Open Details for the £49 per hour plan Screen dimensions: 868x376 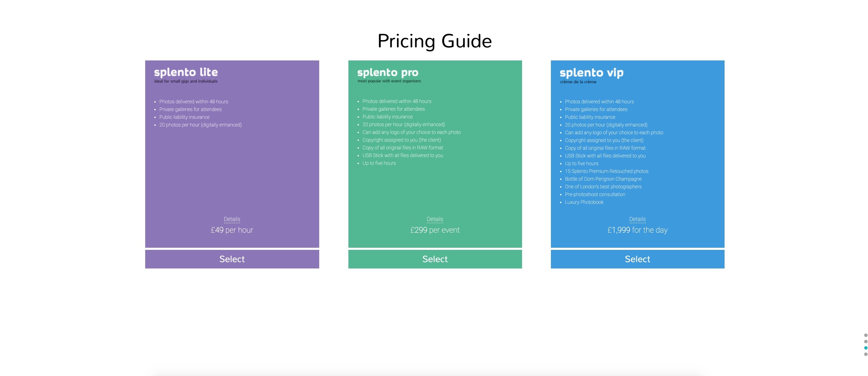coord(232,219)
